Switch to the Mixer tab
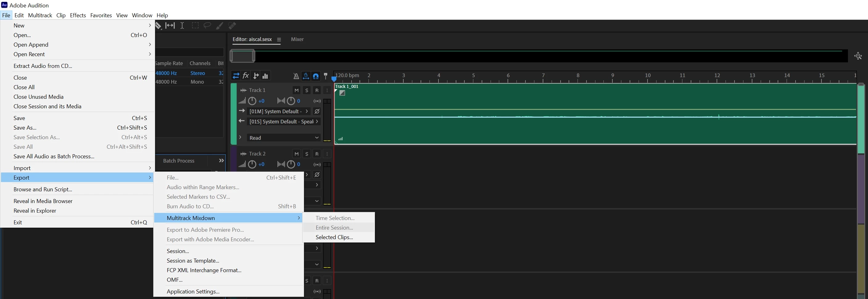Screen dimensions: 868x299 (x=297, y=39)
